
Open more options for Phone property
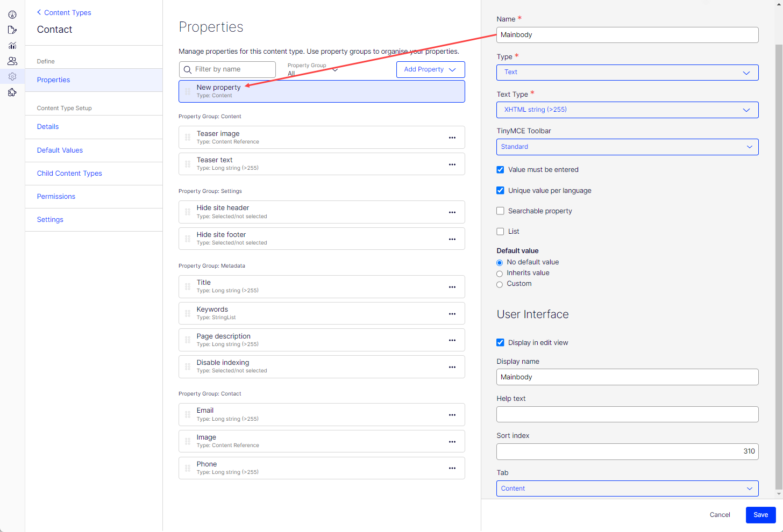[452, 468]
